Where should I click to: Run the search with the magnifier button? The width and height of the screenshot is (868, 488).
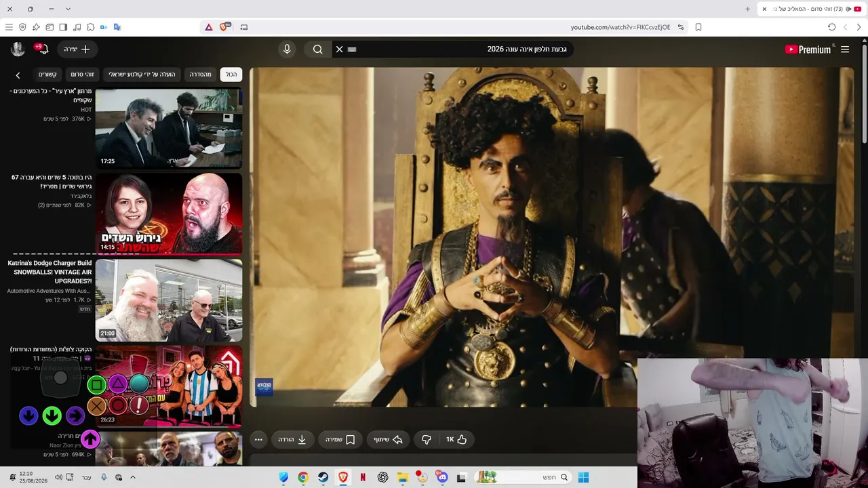tap(317, 49)
